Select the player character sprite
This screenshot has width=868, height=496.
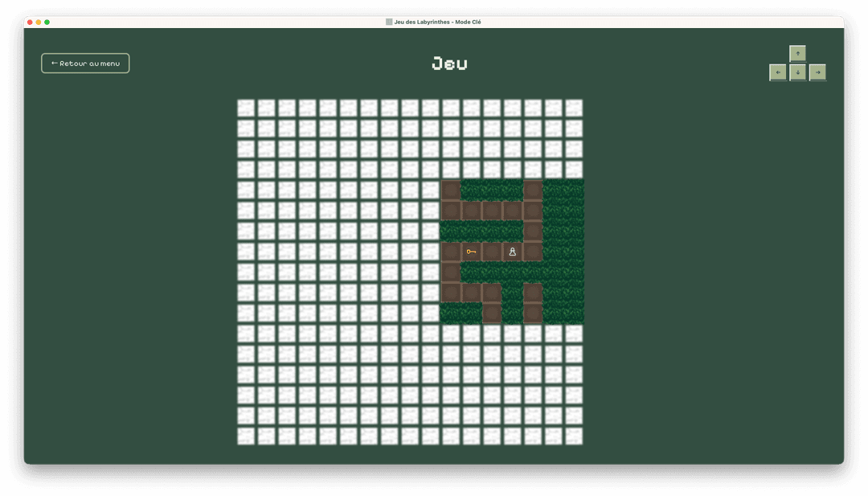(512, 251)
